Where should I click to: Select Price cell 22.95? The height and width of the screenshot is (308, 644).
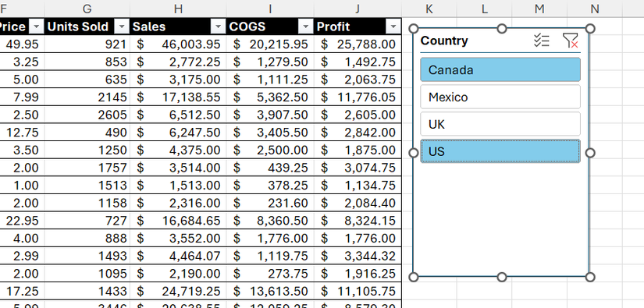coord(22,221)
